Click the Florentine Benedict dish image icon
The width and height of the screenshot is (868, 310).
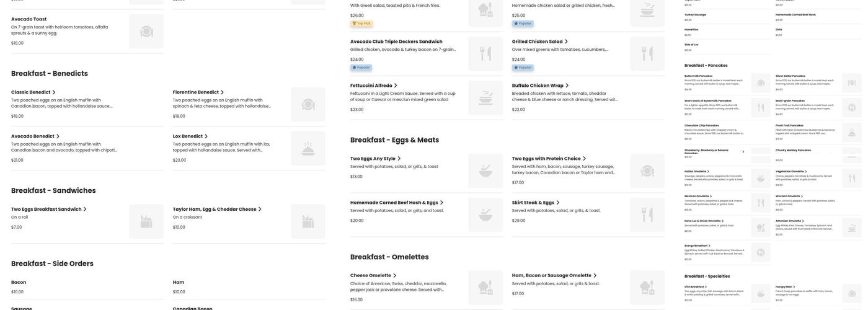pyautogui.click(x=308, y=104)
